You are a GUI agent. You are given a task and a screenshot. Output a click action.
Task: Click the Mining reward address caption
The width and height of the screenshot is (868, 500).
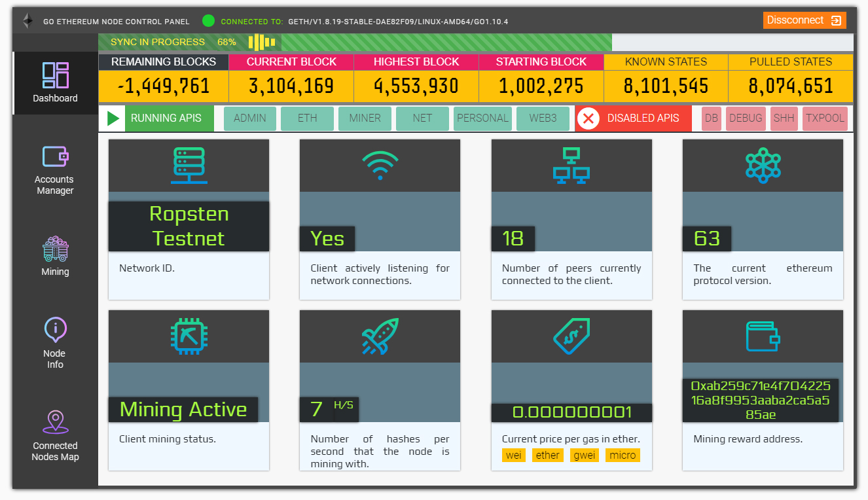[748, 439]
